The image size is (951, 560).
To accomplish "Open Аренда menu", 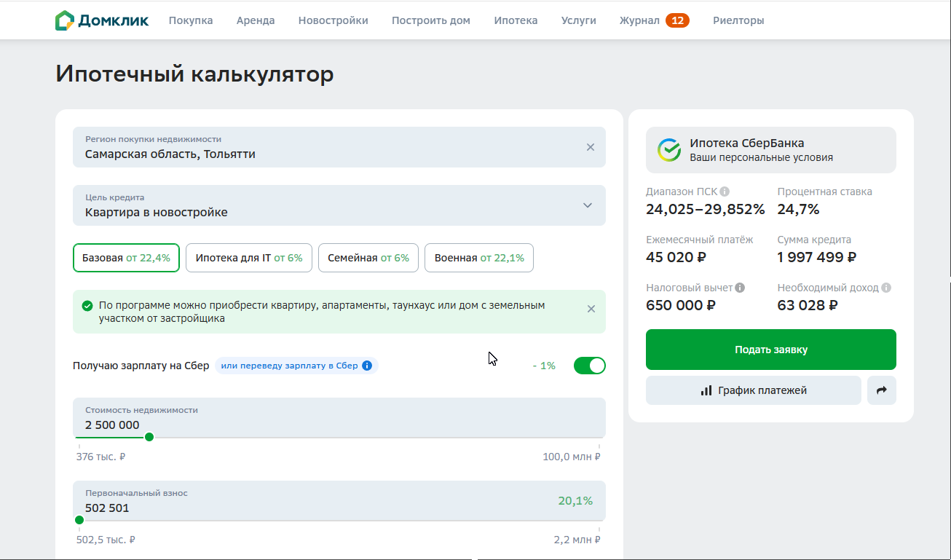I will tap(256, 20).
